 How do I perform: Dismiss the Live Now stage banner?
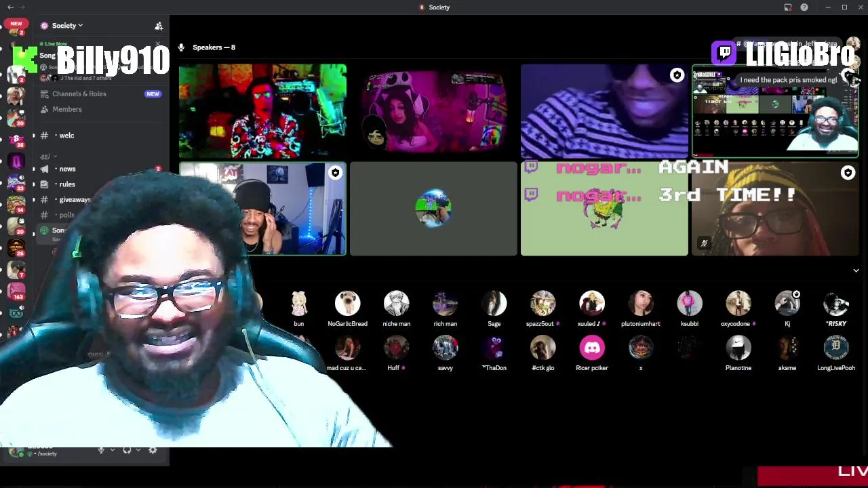(x=158, y=45)
